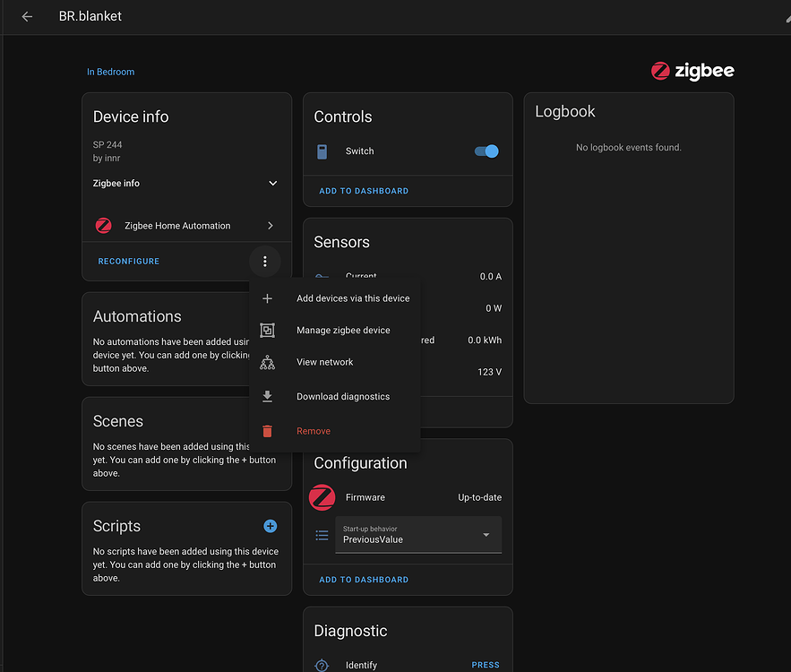The height and width of the screenshot is (672, 791).
Task: Click the 0.0 A current value
Action: (490, 277)
